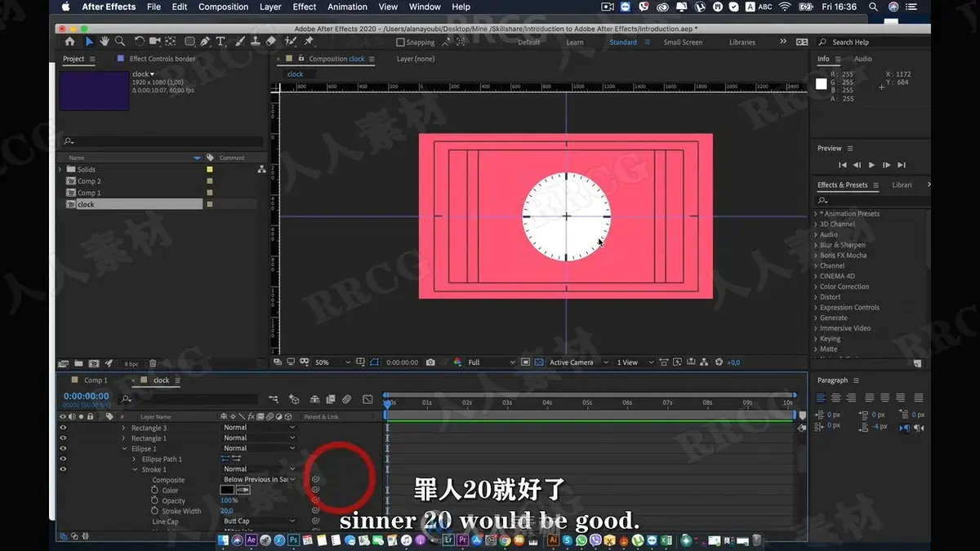Click the Frame Blending icon in timeline header
Screen dimensions: 980x551
click(x=330, y=399)
